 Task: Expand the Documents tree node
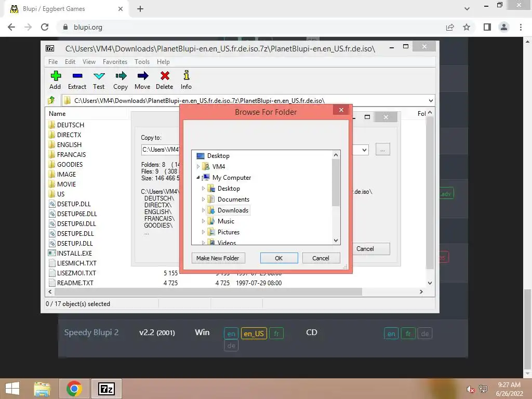[203, 199]
